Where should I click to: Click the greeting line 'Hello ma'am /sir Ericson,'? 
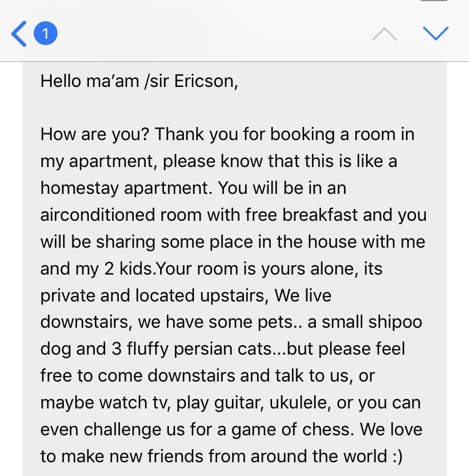[x=139, y=82]
